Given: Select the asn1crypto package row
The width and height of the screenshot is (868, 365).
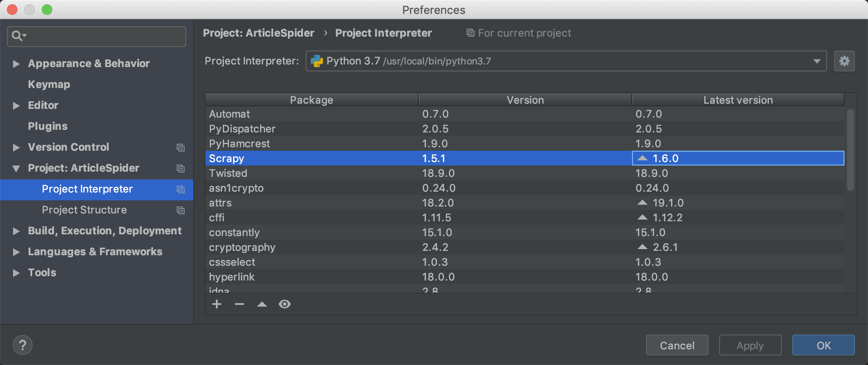Looking at the screenshot, I should (525, 188).
